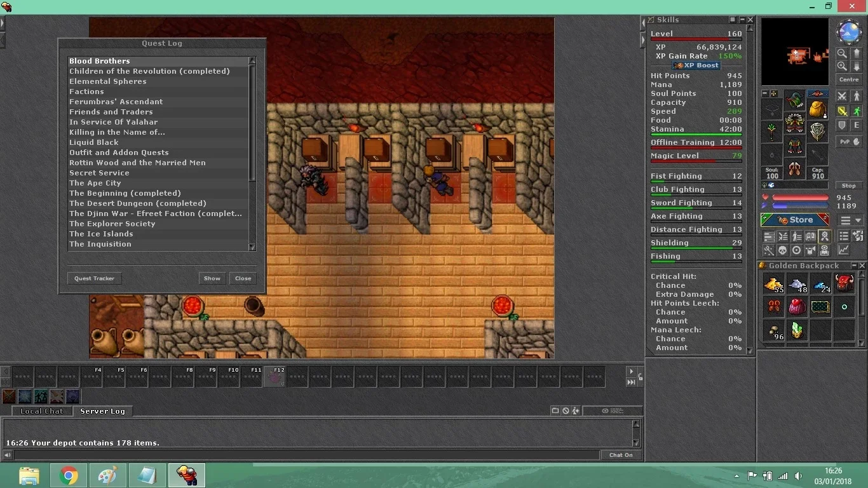Select the crystal coins stack of 24

820,284
